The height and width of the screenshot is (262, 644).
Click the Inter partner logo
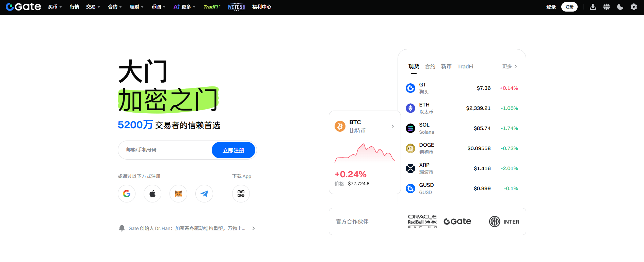(x=504, y=222)
